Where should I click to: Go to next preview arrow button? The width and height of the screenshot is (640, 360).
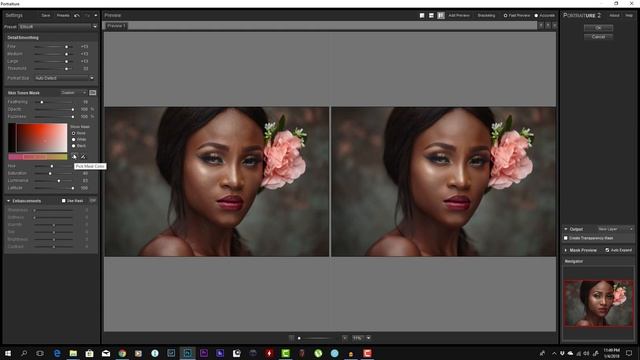click(x=548, y=25)
